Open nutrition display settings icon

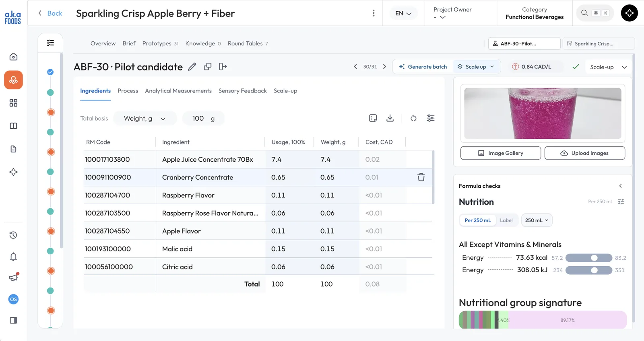click(621, 201)
